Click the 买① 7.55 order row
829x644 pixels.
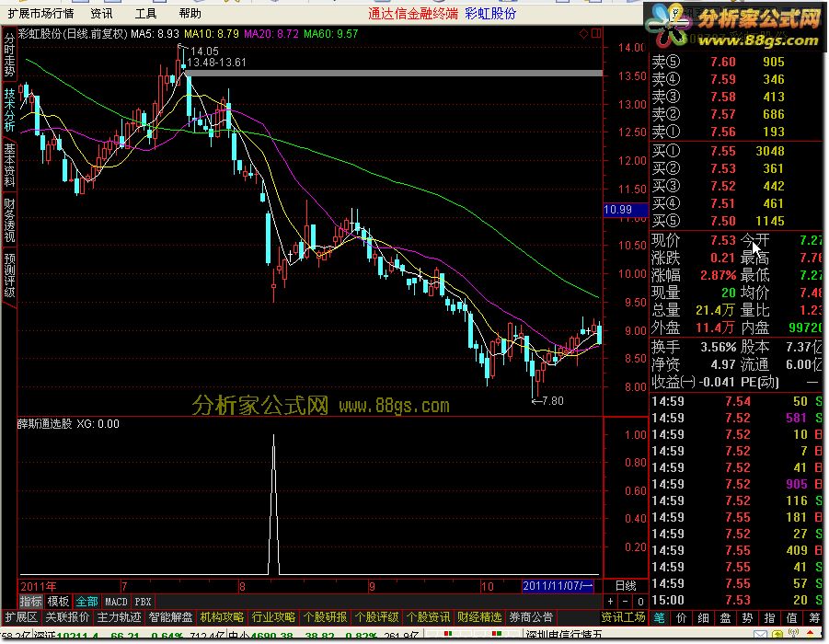point(736,151)
